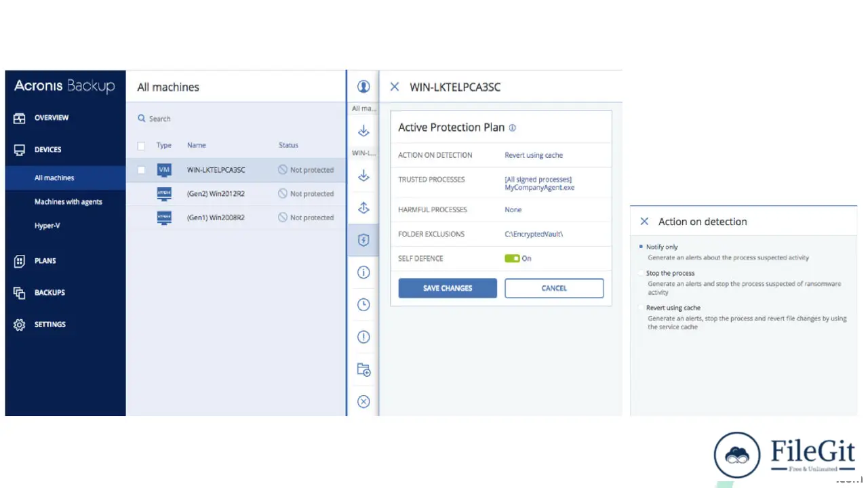
Task: Click the search magnifier icon
Action: click(x=142, y=119)
